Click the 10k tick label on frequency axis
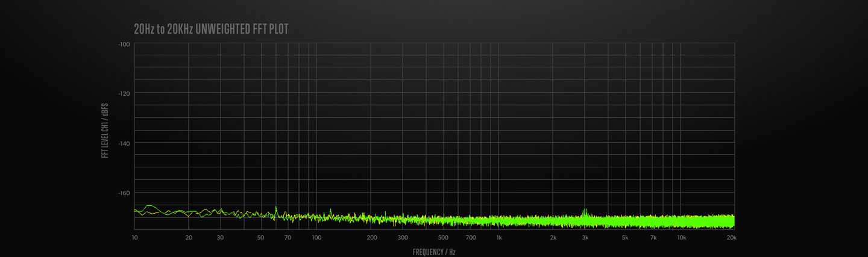This screenshot has height=257, width=868. (x=681, y=238)
